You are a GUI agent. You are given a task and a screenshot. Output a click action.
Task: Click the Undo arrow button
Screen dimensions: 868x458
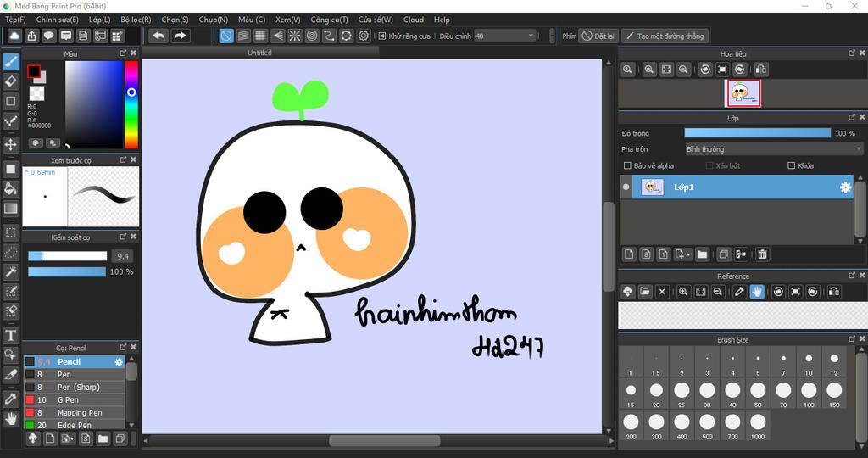(x=159, y=36)
